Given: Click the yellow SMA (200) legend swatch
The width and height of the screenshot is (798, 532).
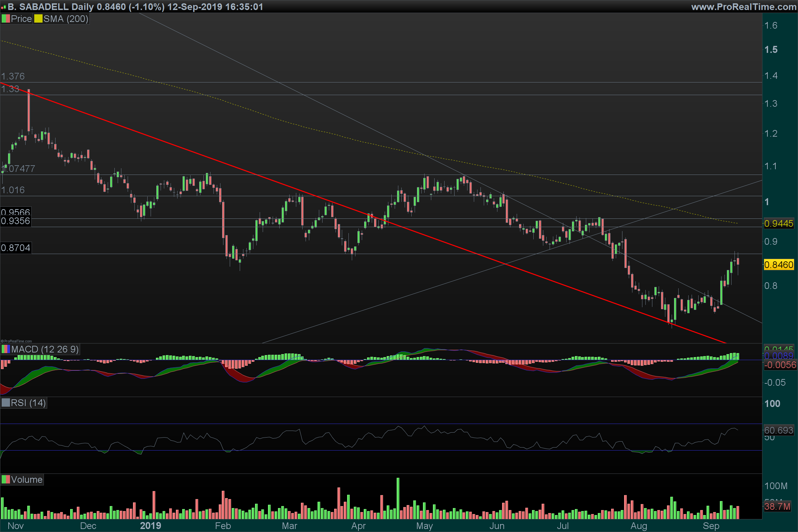Looking at the screenshot, I should coord(38,19).
